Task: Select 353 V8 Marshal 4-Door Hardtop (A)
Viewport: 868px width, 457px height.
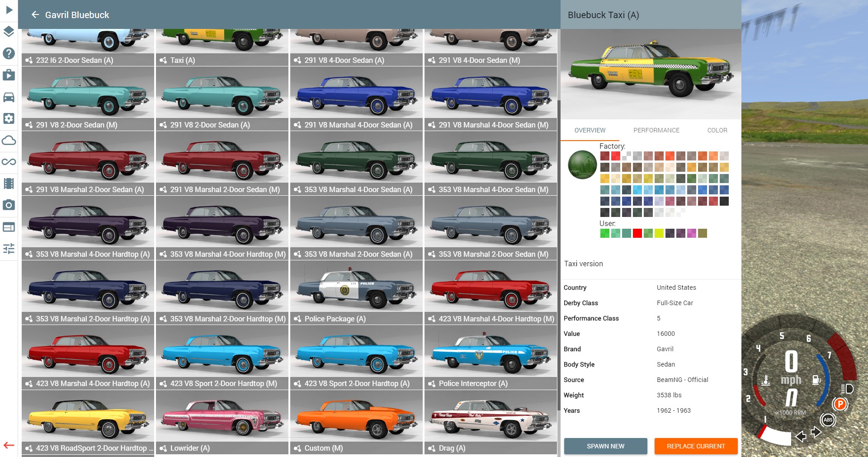Action: tap(88, 228)
